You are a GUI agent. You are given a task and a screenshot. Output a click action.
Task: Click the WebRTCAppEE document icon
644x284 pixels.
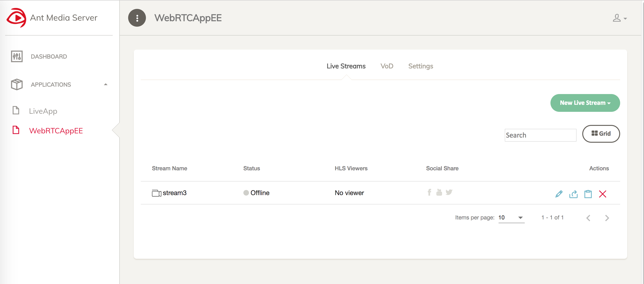(x=16, y=130)
